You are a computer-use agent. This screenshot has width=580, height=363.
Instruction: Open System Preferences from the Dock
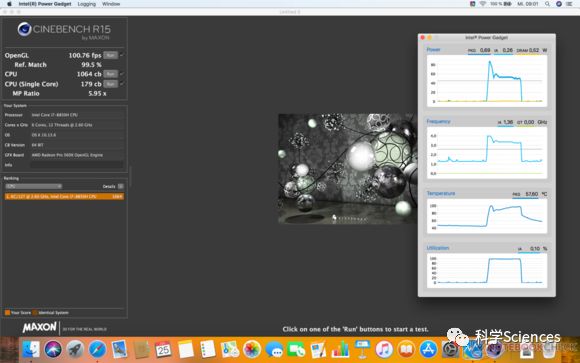point(450,349)
